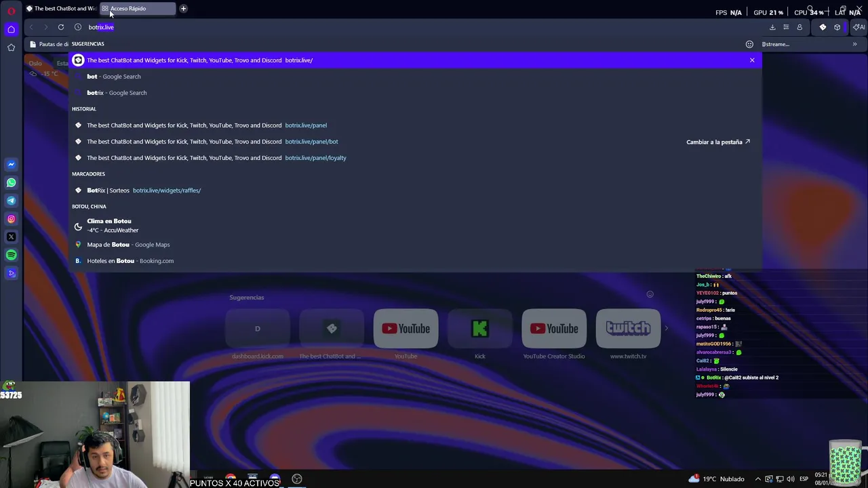The height and width of the screenshot is (488, 868).
Task: Click the address bar clock icon
Action: click(x=78, y=27)
